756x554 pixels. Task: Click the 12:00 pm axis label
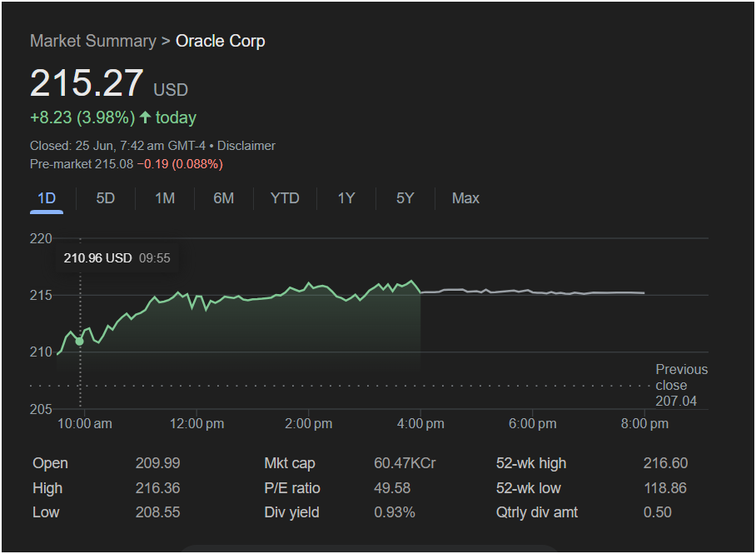click(196, 424)
